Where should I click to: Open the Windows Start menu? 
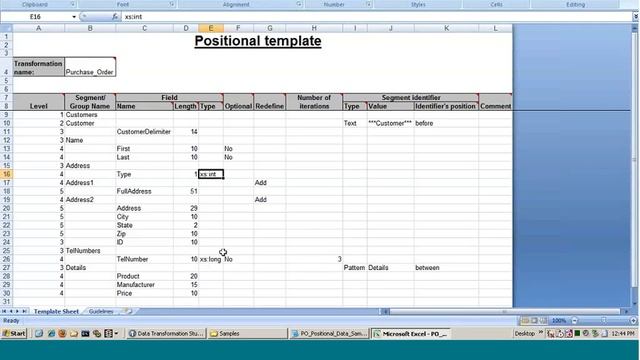pyautogui.click(x=13, y=333)
